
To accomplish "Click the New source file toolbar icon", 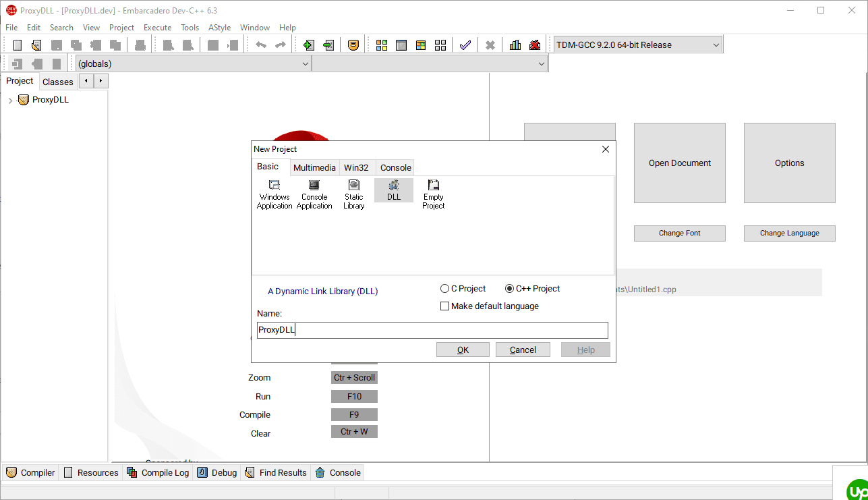I will pyautogui.click(x=18, y=45).
